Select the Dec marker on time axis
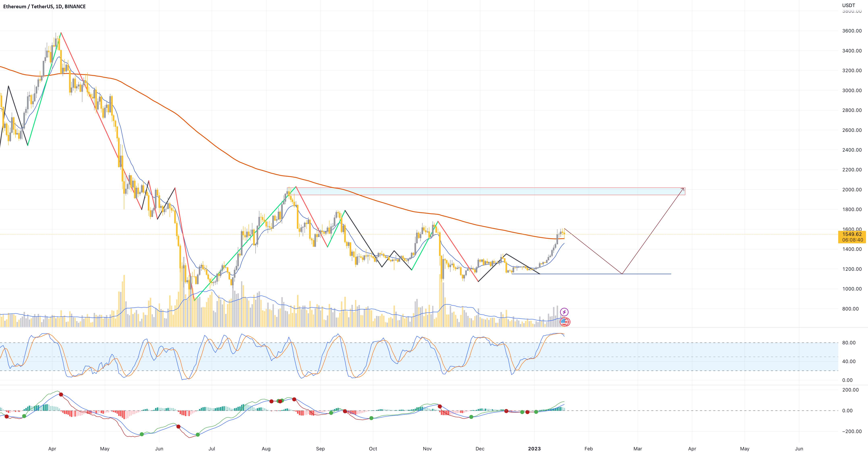868x454 pixels. tap(480, 449)
